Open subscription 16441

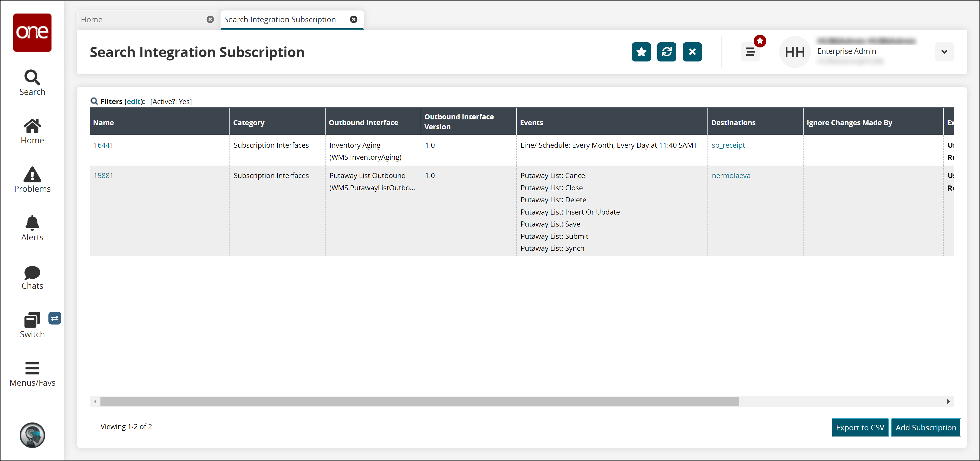pyautogui.click(x=103, y=145)
